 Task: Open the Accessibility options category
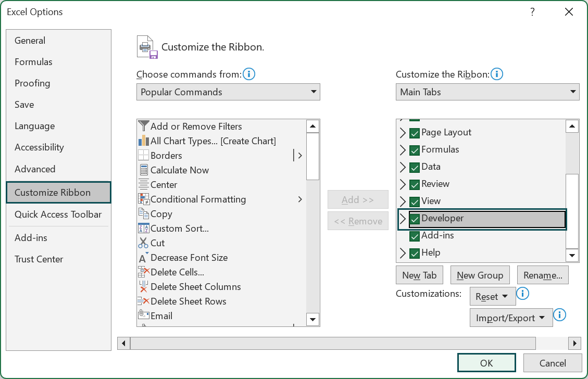[x=58, y=147]
